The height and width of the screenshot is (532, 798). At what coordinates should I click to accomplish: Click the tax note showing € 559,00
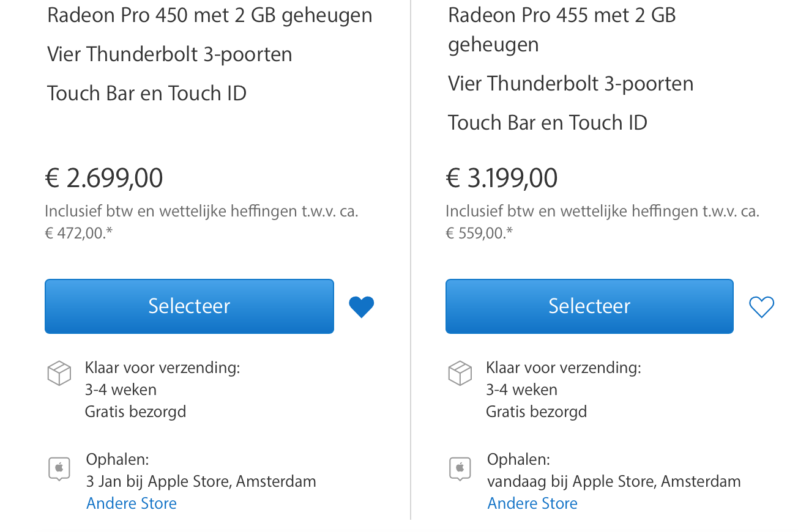[x=602, y=222]
